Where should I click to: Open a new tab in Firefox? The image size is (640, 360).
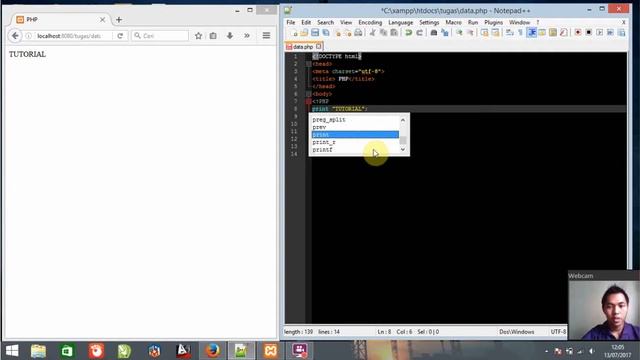coord(119,20)
